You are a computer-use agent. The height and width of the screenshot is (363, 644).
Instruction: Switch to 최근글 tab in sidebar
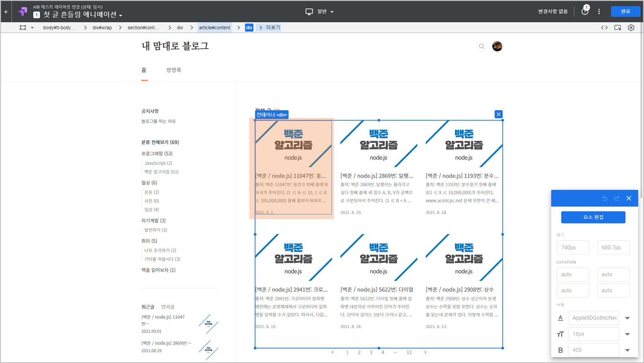[x=148, y=307]
